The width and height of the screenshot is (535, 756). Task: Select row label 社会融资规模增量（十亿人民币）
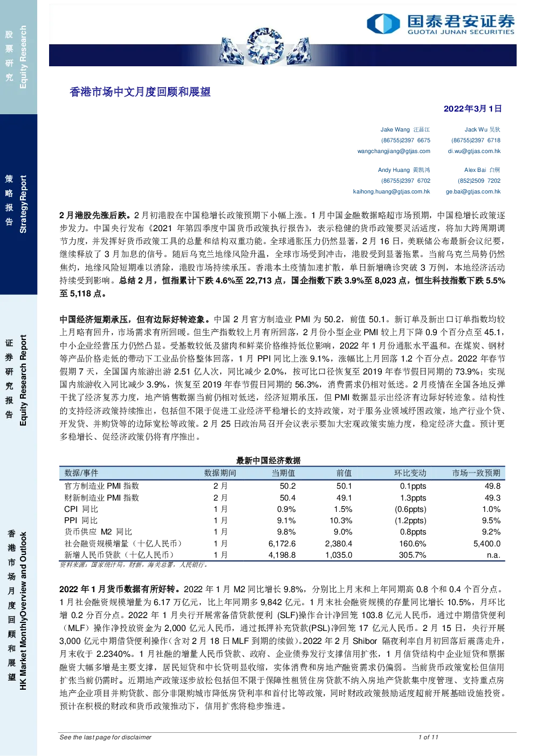(123, 544)
